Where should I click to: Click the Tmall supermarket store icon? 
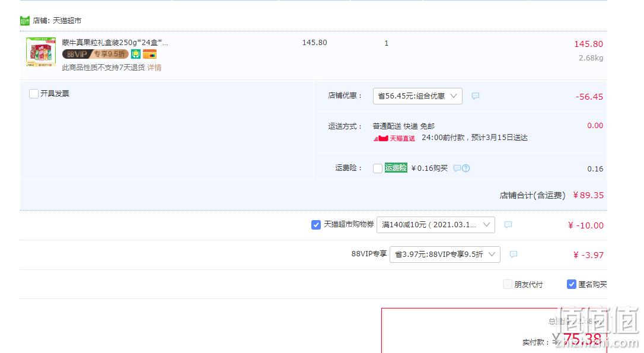click(x=25, y=21)
